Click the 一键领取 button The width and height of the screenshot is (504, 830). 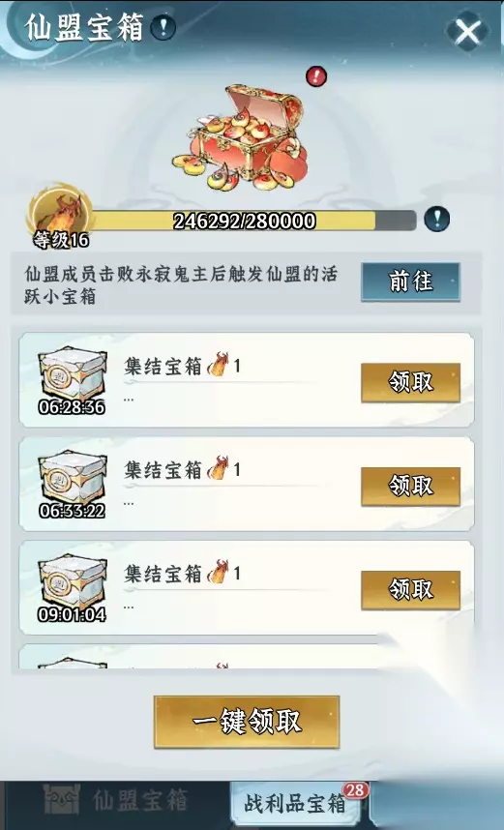(x=247, y=722)
